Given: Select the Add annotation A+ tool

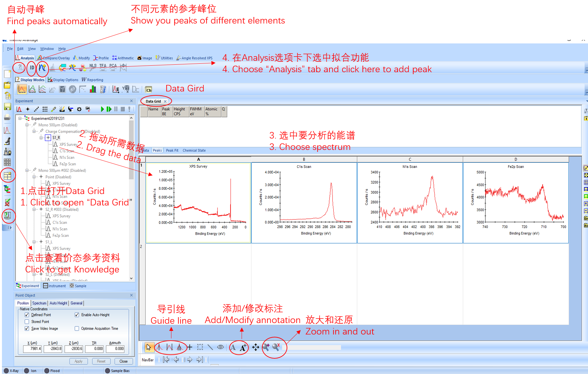Looking at the screenshot, I should tap(243, 348).
